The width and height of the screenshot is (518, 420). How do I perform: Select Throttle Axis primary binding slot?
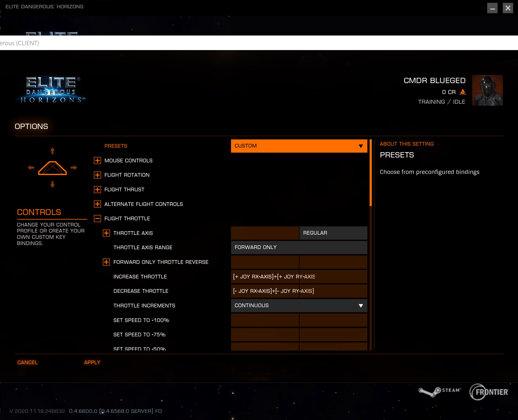point(265,233)
